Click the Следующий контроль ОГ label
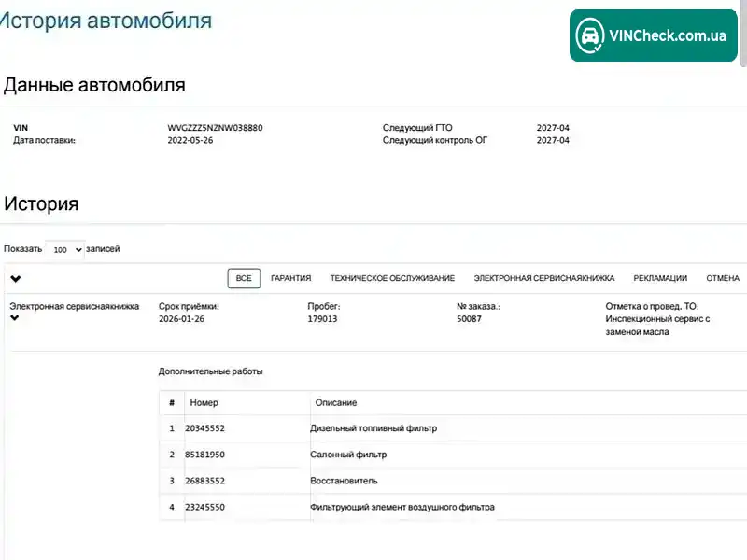 tap(435, 140)
